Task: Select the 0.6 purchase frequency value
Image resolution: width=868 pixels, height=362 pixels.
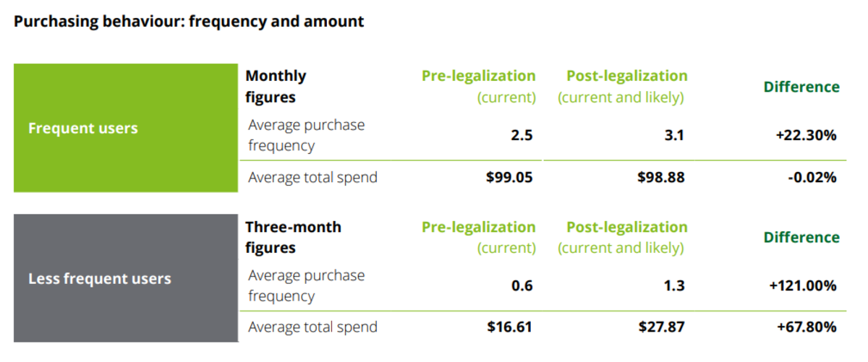Action: coord(522,285)
